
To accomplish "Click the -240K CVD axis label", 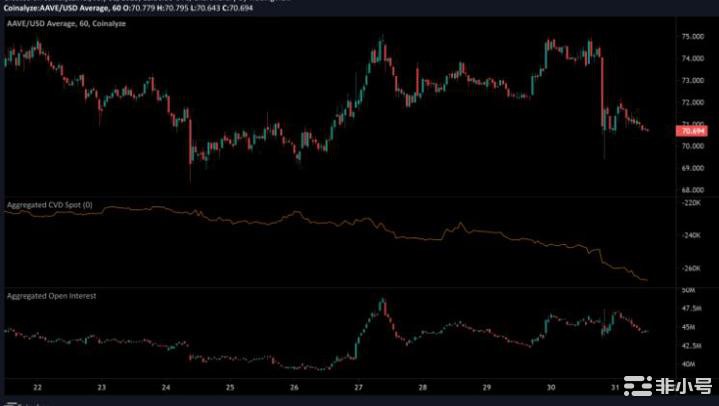I will tap(691, 235).
